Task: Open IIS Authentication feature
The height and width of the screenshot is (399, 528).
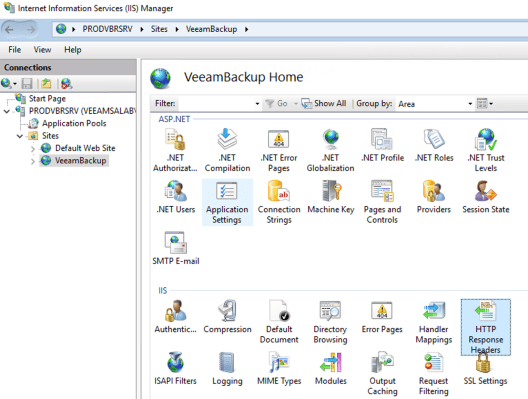Action: (175, 317)
